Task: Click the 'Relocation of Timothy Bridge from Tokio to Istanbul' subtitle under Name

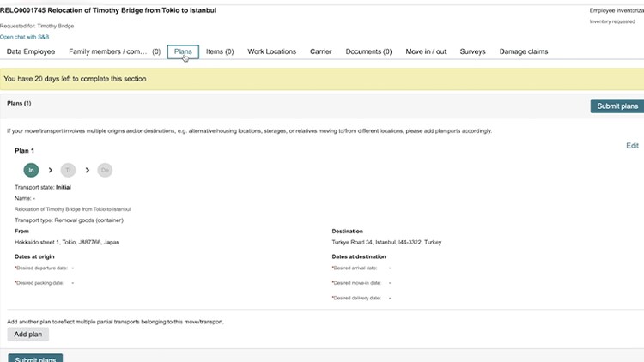Action: (73, 209)
